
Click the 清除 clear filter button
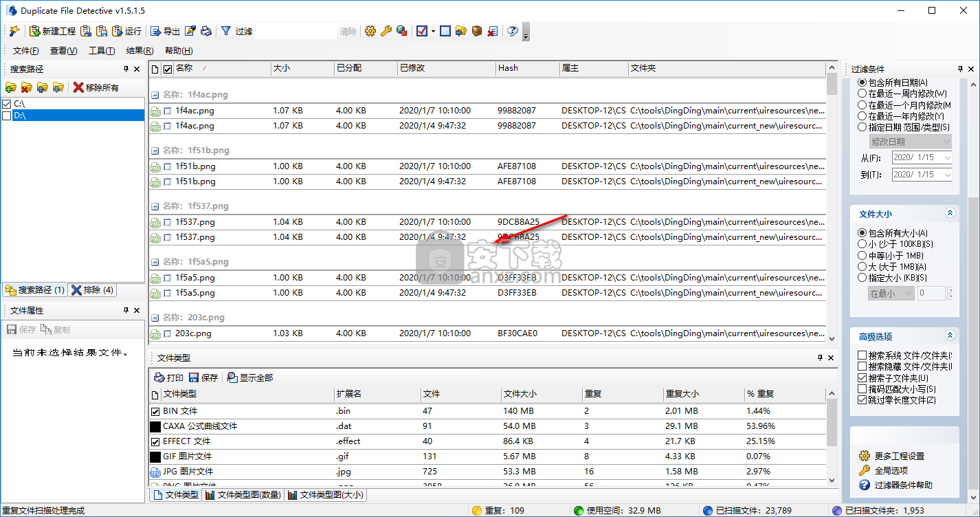(x=348, y=31)
